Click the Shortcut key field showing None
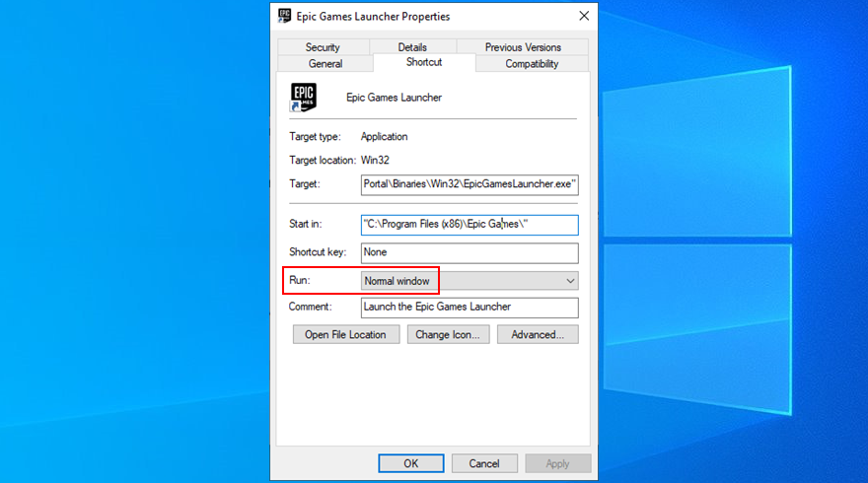The height and width of the screenshot is (483, 868). click(470, 252)
